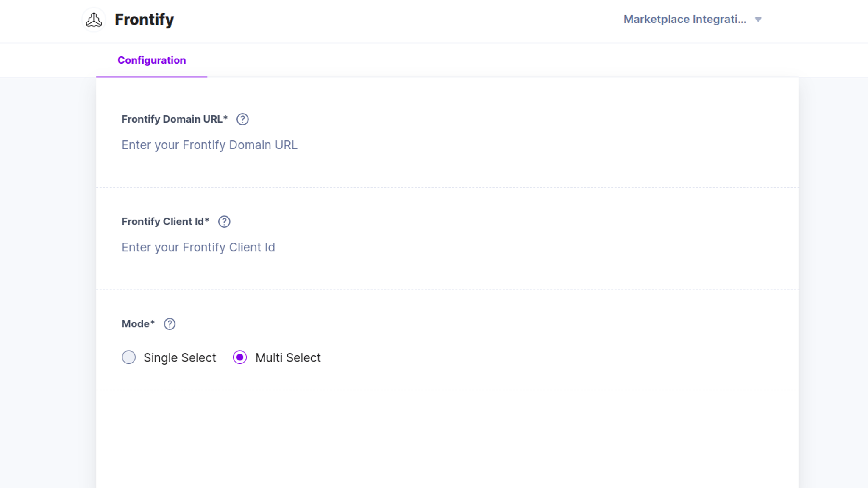868x488 pixels.
Task: Click the Frontify app title text
Action: point(145,20)
